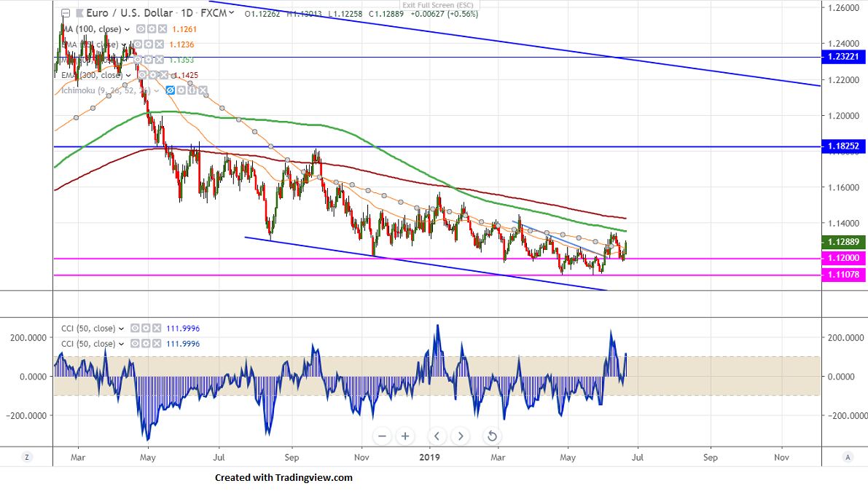Open timezone settings with the Z button
Viewport: 868px width, 494px height.
(x=27, y=457)
